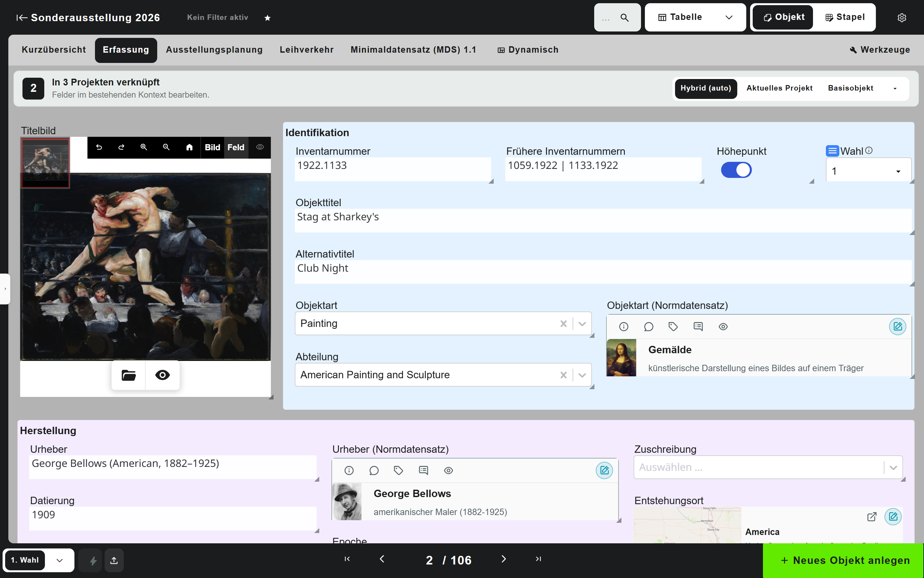Select Aktuelles Projekt context mode

(x=779, y=88)
